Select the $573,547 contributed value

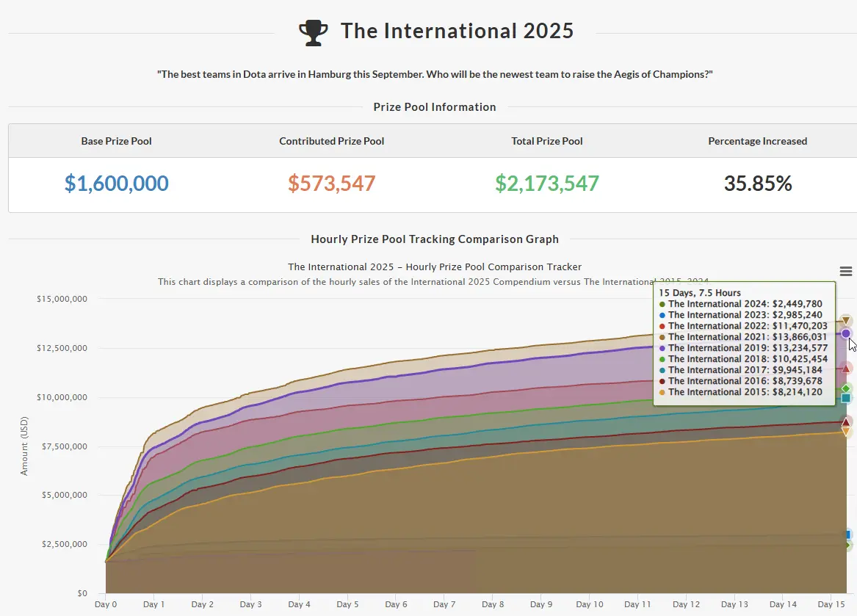point(332,183)
